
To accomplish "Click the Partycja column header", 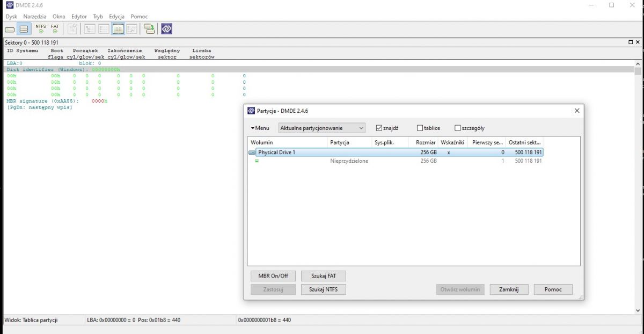I will click(x=349, y=143).
